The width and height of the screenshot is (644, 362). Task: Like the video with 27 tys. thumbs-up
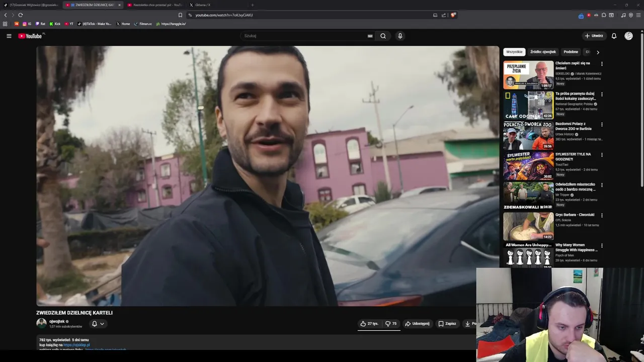369,324
